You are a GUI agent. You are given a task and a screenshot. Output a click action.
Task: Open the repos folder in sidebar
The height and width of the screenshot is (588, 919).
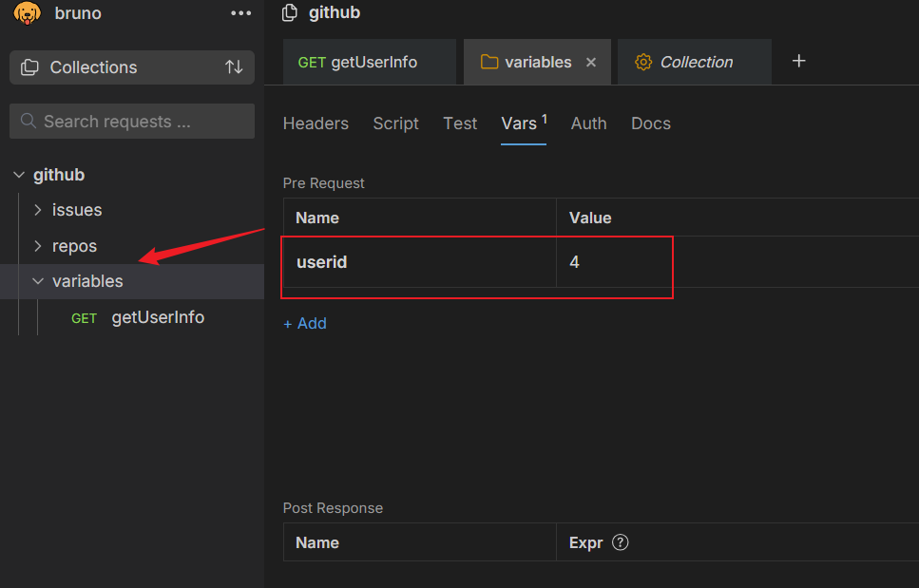pos(74,246)
